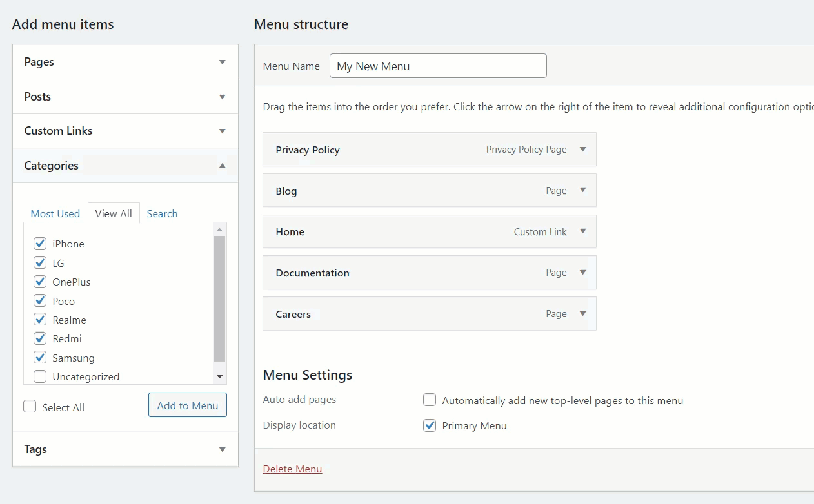The width and height of the screenshot is (814, 504).
Task: Select the Privacy Policy menu item title
Action: pos(308,150)
